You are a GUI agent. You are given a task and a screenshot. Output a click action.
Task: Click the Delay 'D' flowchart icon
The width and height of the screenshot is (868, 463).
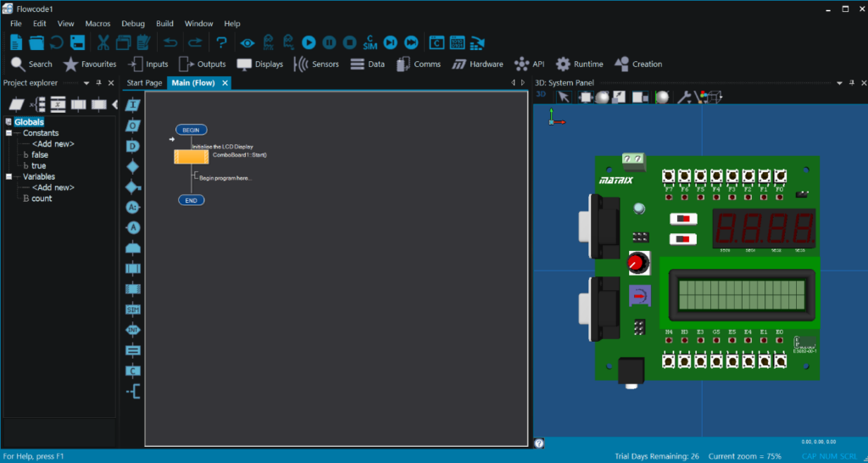point(132,146)
